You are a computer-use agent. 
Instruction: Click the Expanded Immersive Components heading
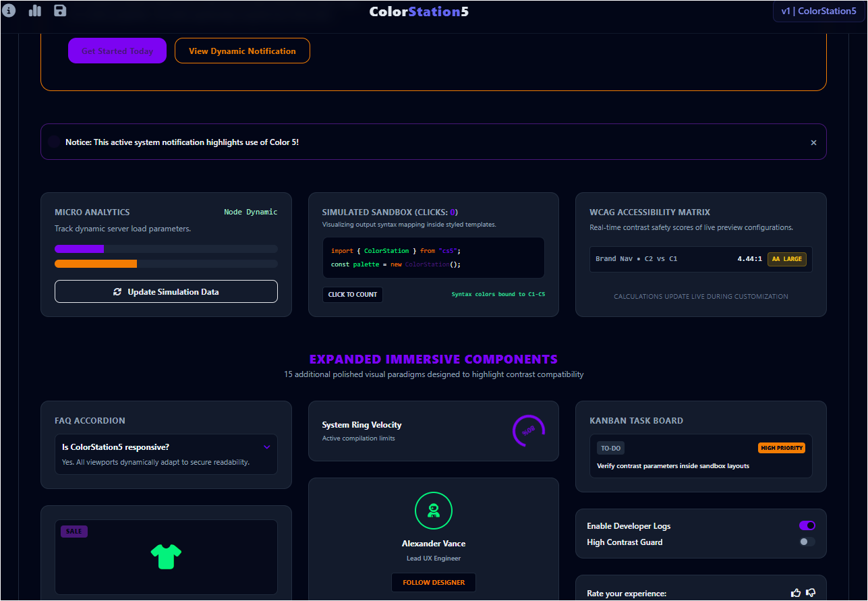click(x=434, y=360)
